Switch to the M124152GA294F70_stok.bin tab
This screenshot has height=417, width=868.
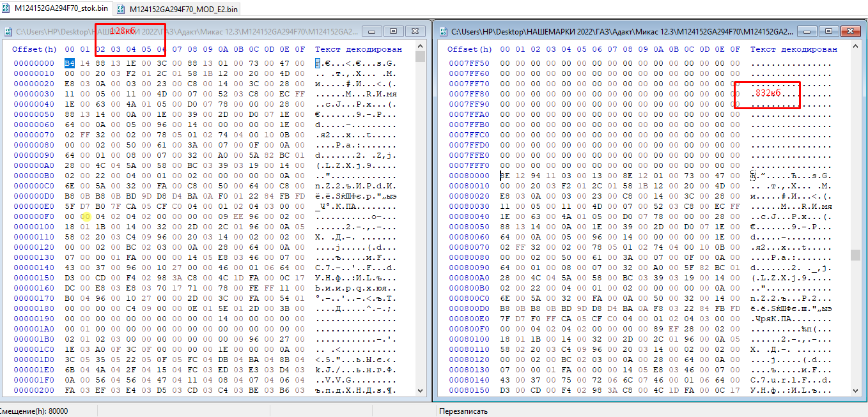(61, 8)
